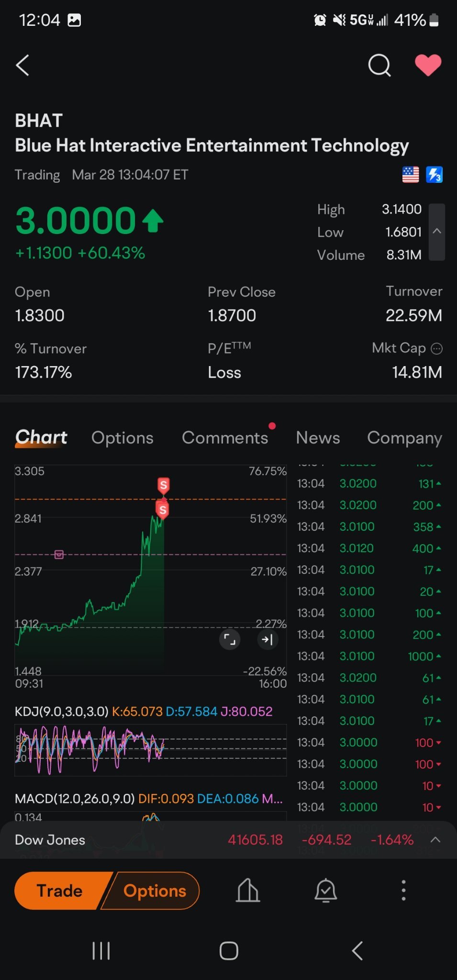Tap the alarm icon in status bar

coord(320,20)
